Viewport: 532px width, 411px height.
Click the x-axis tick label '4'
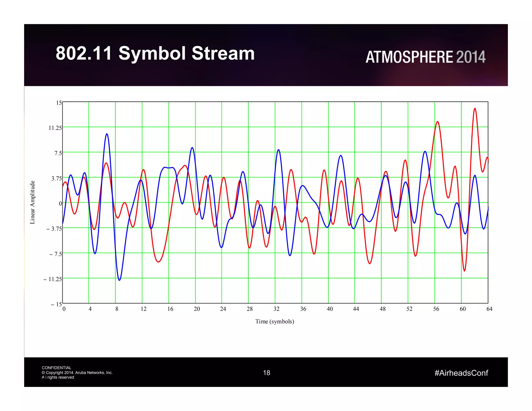tap(90, 309)
